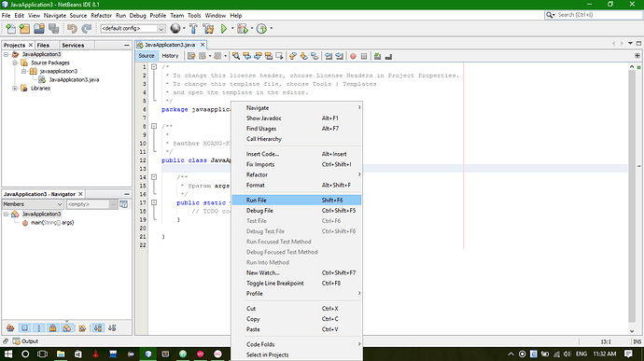Click the editor vertical scrollbar
644x361 pixels.
coord(632,198)
